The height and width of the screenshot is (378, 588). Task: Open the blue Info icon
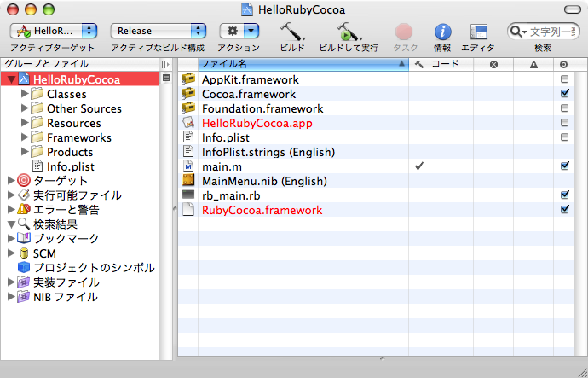pyautogui.click(x=442, y=32)
